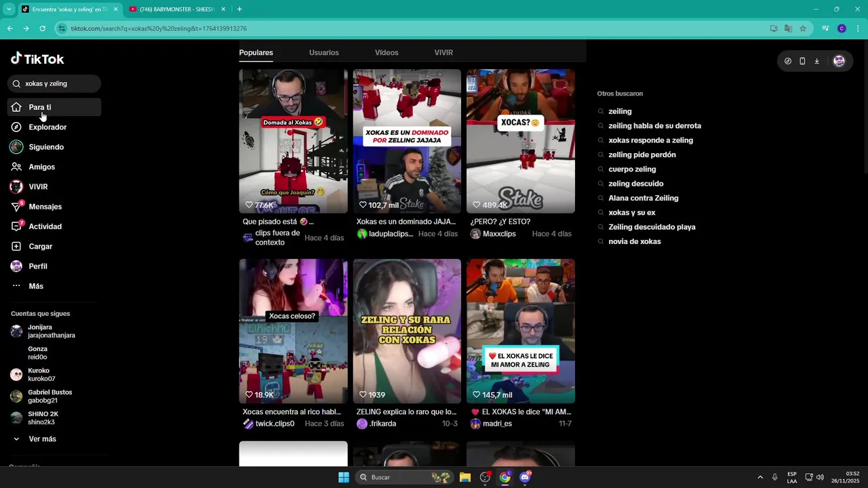
Task: Select 'zeling descuido' suggestion
Action: pos(636,184)
